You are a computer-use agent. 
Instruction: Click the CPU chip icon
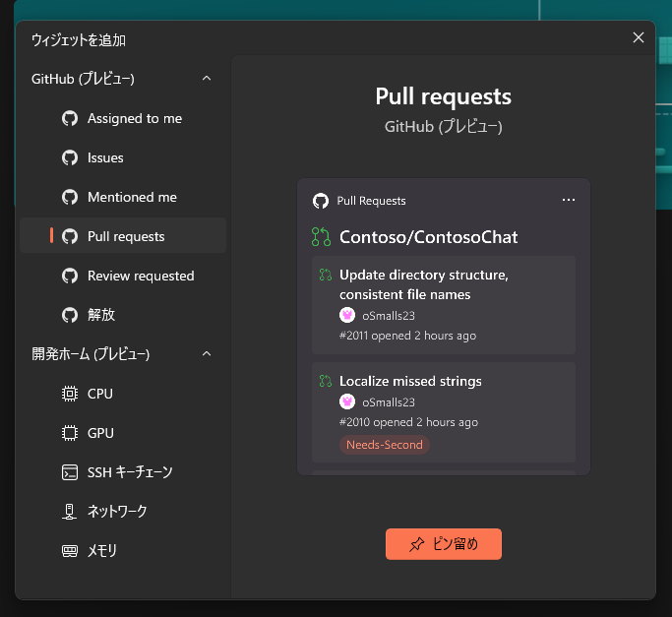(x=70, y=394)
